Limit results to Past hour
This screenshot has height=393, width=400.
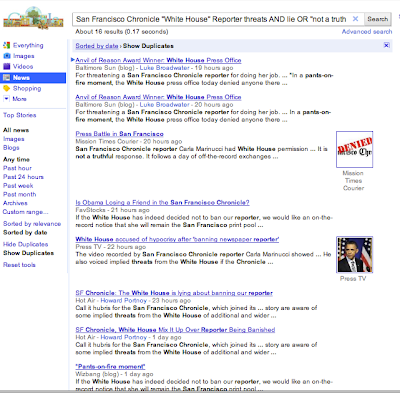(17, 168)
